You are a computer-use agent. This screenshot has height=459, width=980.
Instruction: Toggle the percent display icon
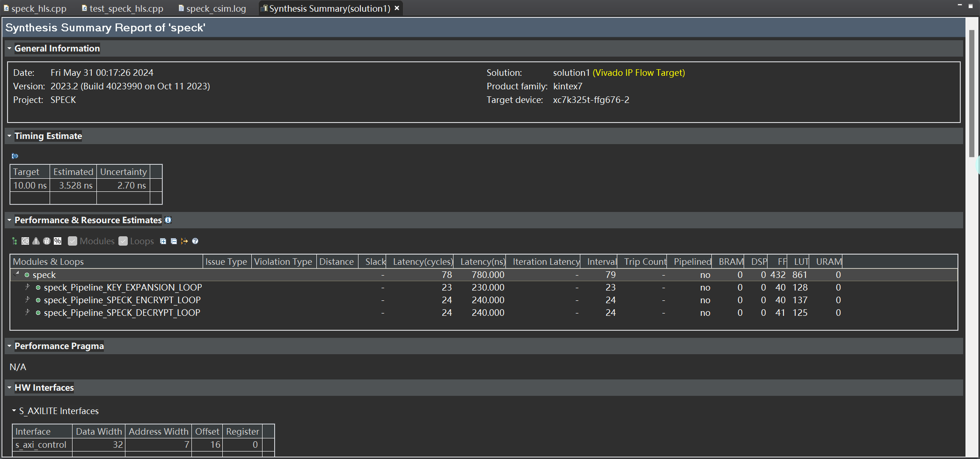tap(58, 241)
